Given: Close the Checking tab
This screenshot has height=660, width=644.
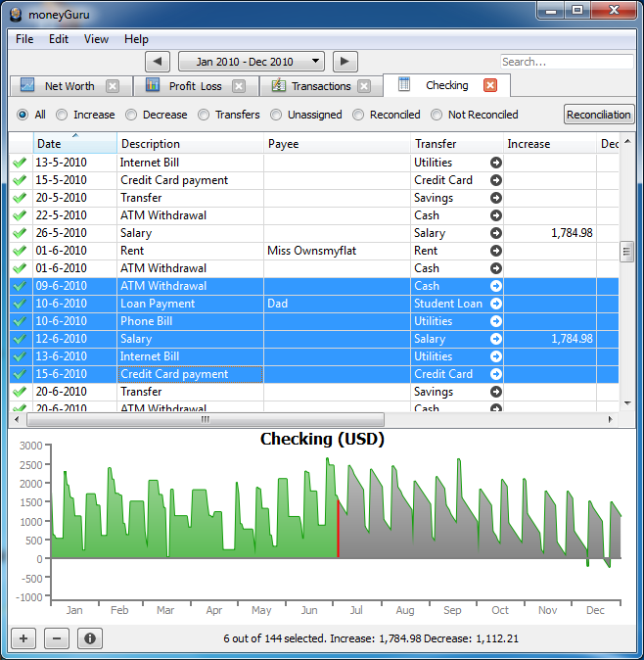Looking at the screenshot, I should click(x=490, y=86).
